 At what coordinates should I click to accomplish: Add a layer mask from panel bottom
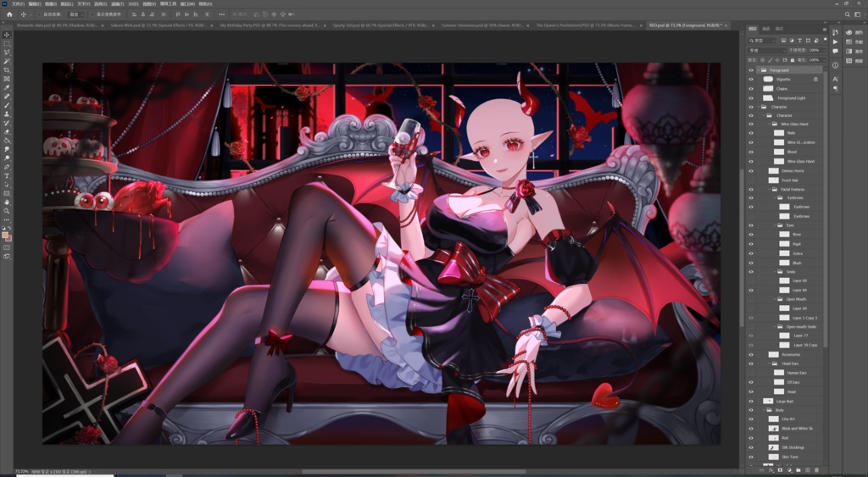coord(780,470)
